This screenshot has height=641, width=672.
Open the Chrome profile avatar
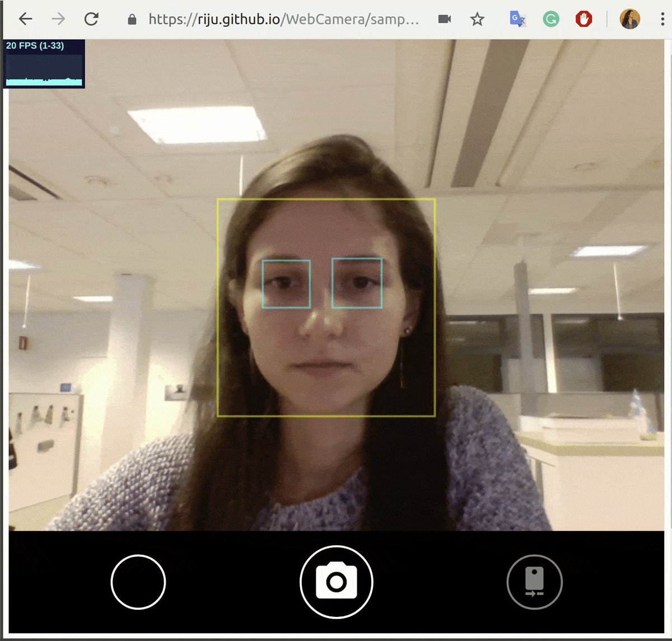(x=630, y=20)
